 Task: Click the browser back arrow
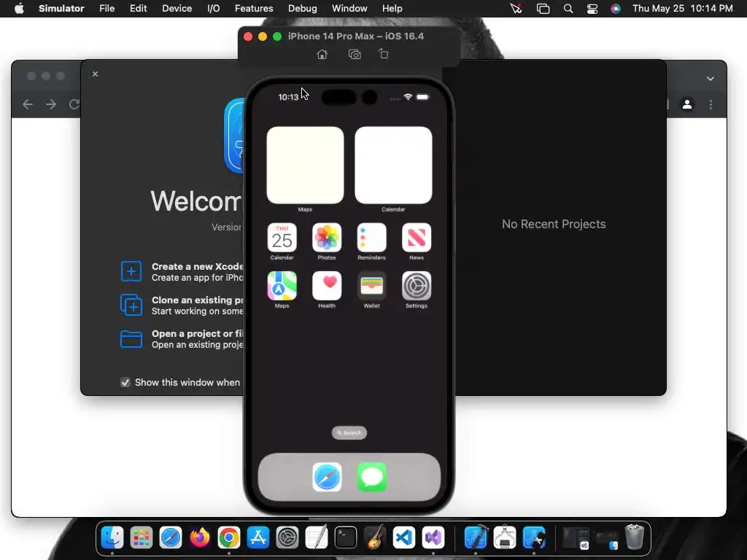28,104
